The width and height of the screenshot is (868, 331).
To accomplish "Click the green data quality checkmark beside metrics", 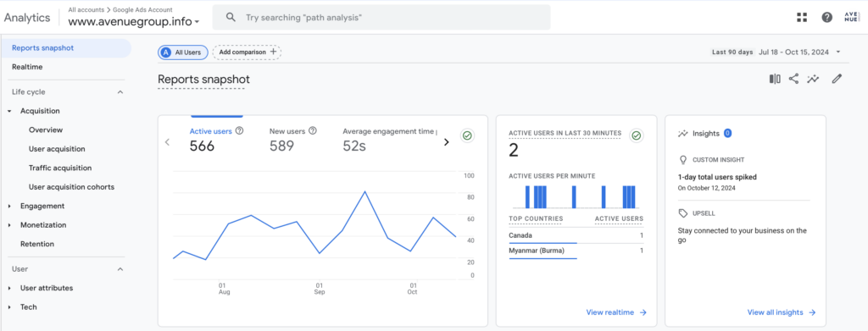I will (x=467, y=135).
